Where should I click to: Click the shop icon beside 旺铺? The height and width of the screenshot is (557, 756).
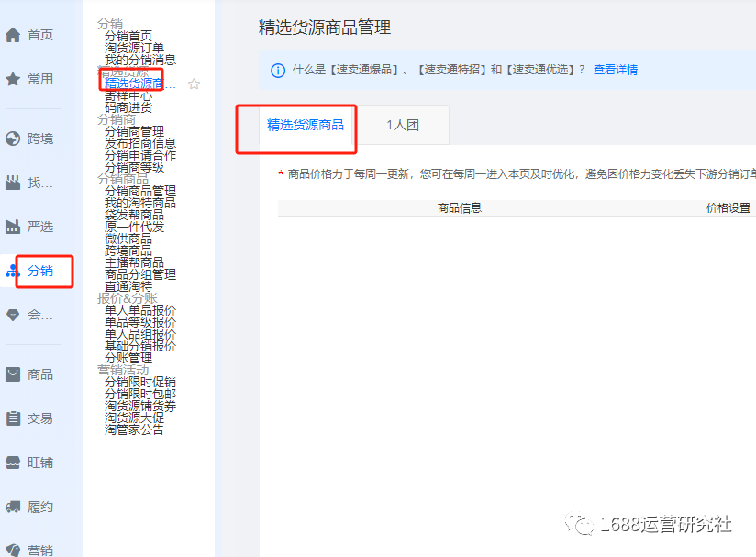pos(13,463)
